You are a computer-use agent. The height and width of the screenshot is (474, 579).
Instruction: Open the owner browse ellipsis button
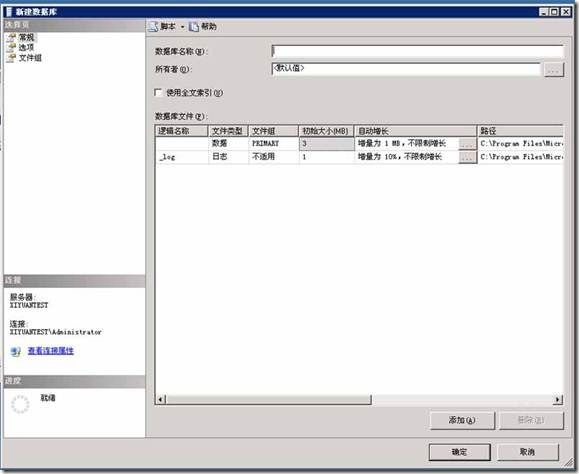click(x=554, y=69)
